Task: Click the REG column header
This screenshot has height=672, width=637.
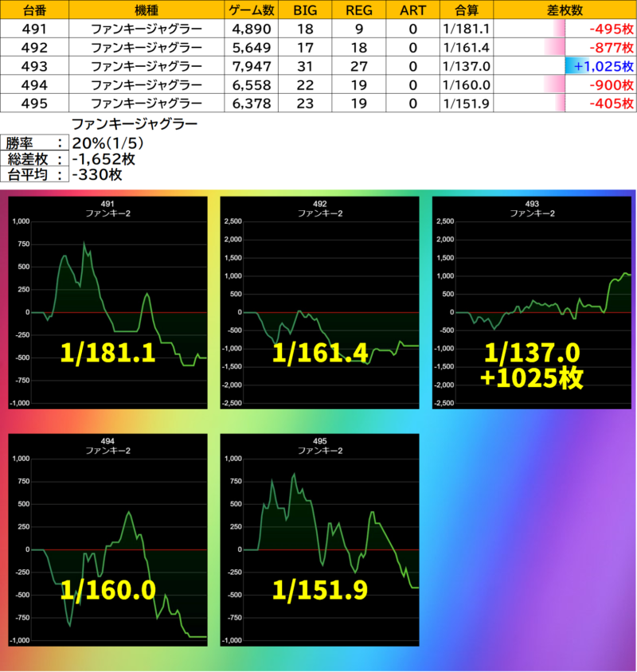Action: [359, 10]
